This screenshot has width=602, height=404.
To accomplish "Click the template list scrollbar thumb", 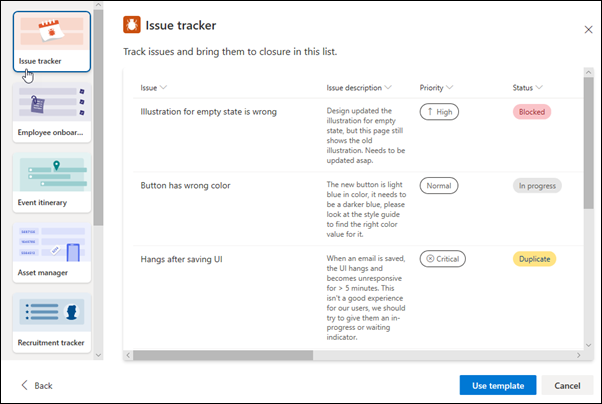I will (x=98, y=118).
